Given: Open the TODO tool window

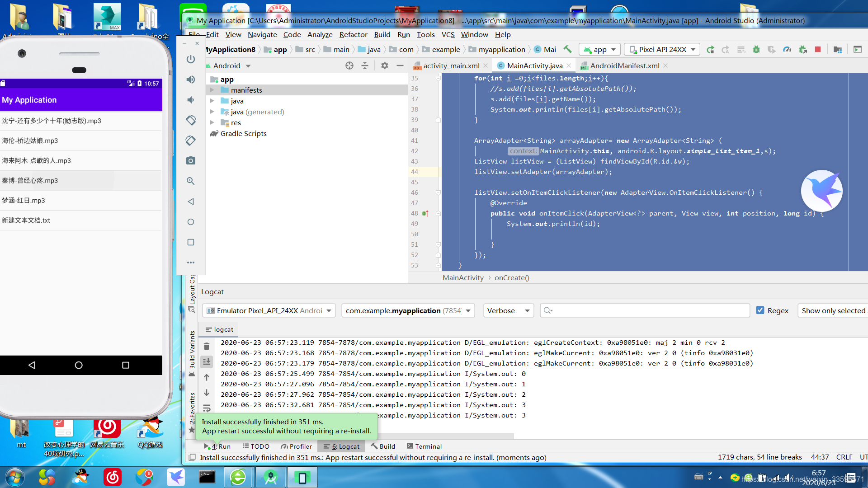Looking at the screenshot, I should point(256,446).
